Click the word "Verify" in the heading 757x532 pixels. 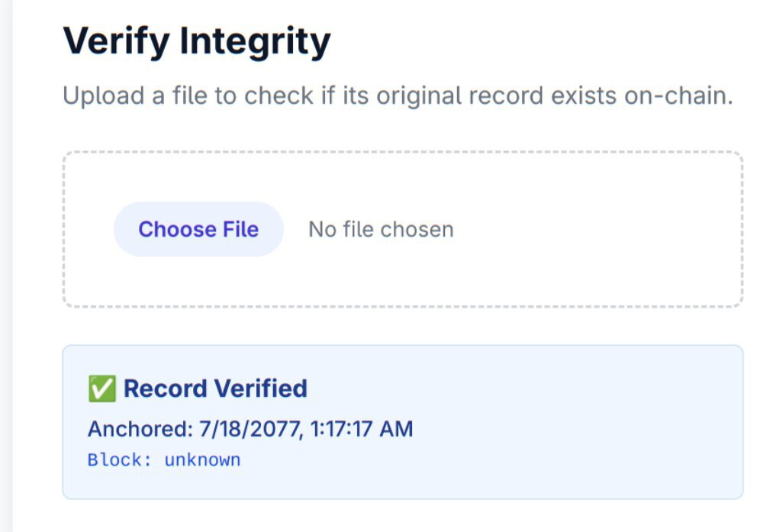(x=115, y=40)
